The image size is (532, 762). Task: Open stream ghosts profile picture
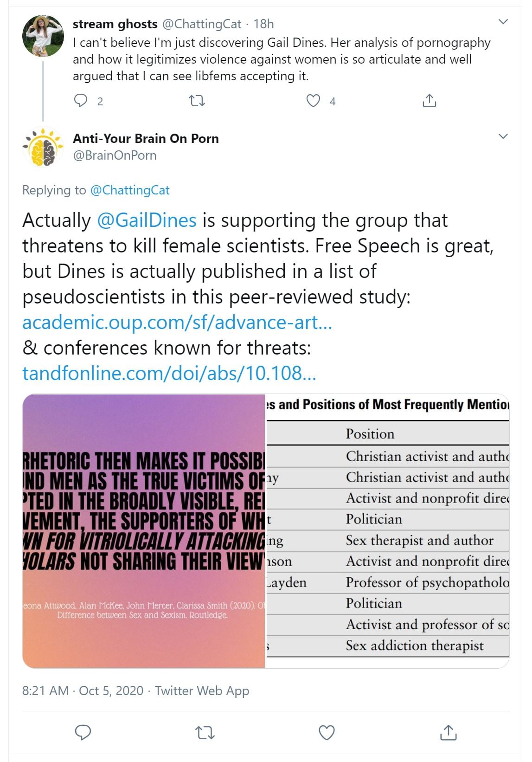[43, 36]
